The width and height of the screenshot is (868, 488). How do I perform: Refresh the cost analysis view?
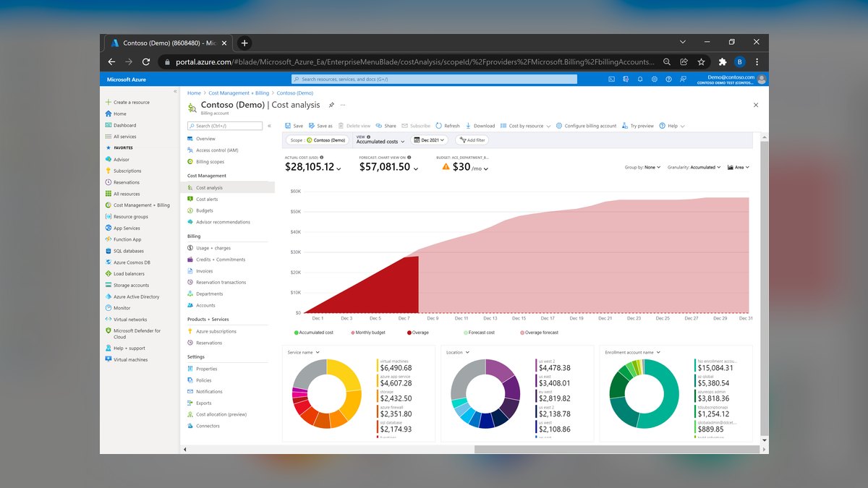(448, 126)
